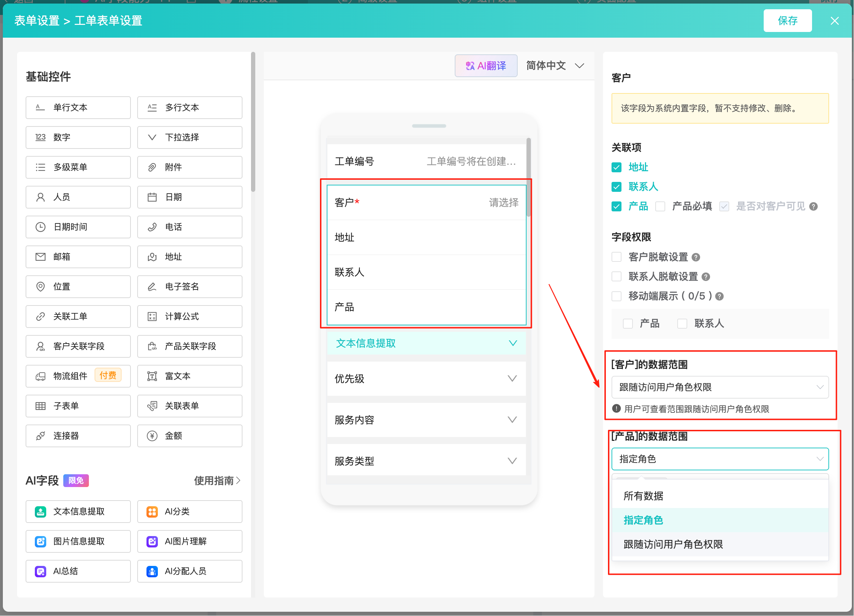Pick the 计算公式 control icon
Screen dimensions: 854x616
(x=152, y=317)
